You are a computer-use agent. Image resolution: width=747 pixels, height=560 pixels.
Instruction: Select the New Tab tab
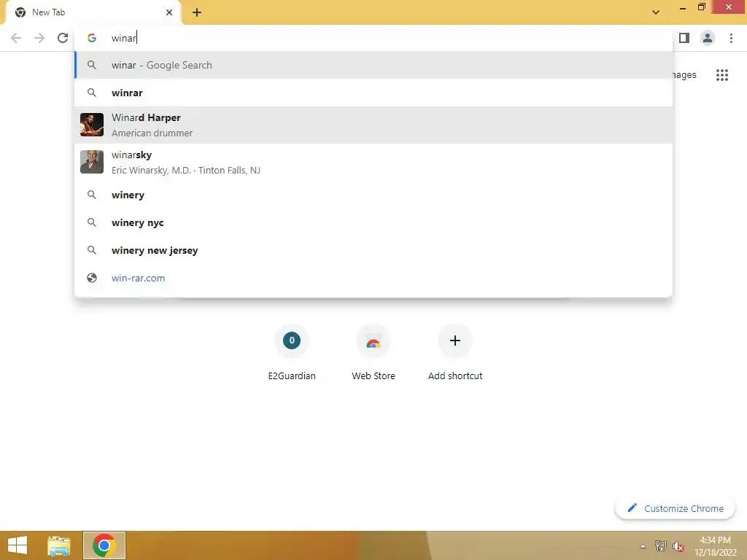coord(93,12)
